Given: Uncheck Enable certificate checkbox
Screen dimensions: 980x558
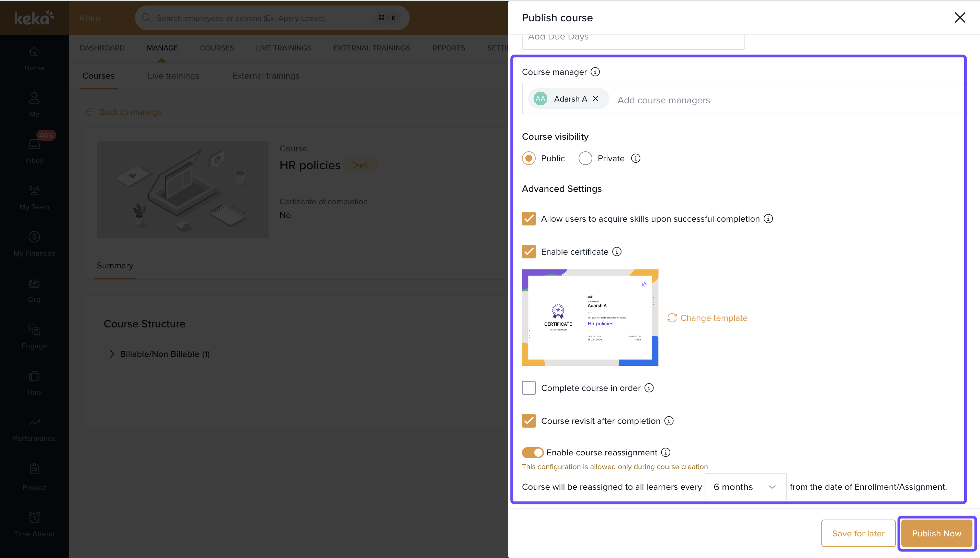Looking at the screenshot, I should pos(528,252).
